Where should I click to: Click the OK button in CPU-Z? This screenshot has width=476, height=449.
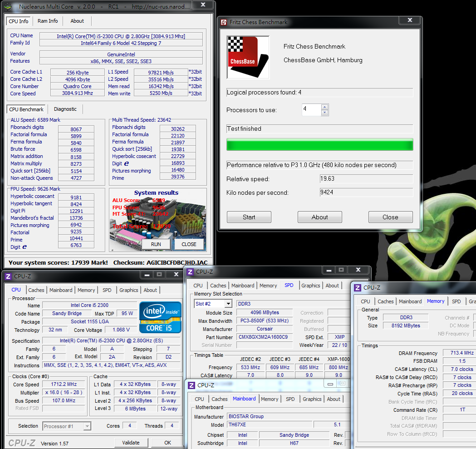coord(167,443)
